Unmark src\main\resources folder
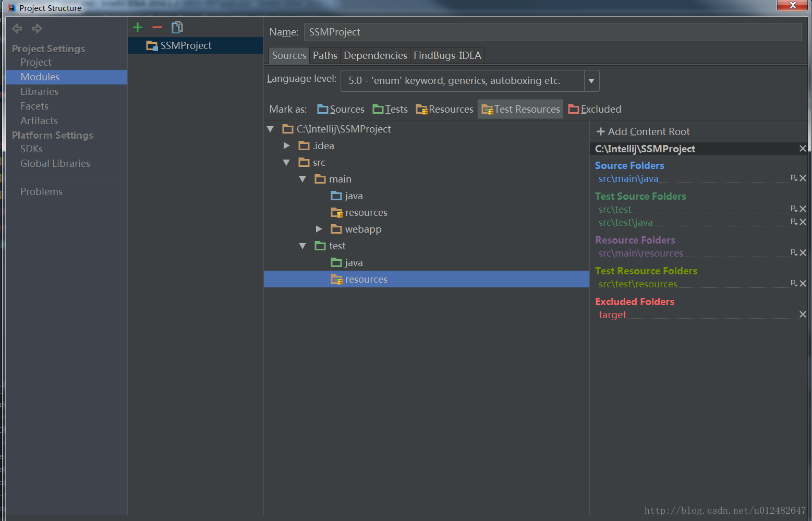Image resolution: width=812 pixels, height=521 pixels. point(803,253)
